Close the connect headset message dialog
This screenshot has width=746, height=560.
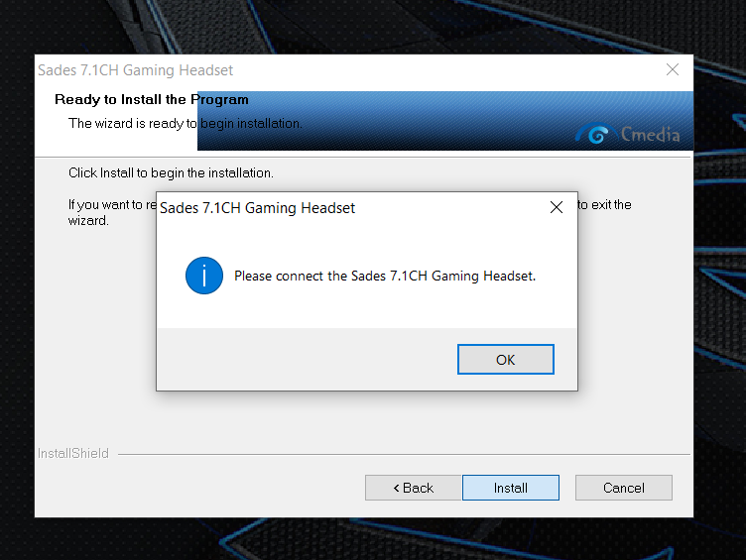557,207
